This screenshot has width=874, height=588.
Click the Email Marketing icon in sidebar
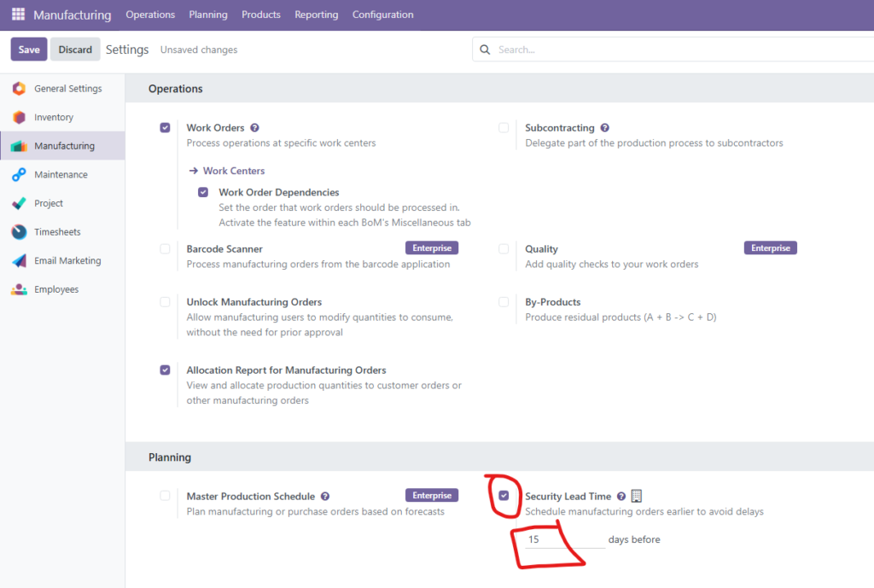coord(19,261)
